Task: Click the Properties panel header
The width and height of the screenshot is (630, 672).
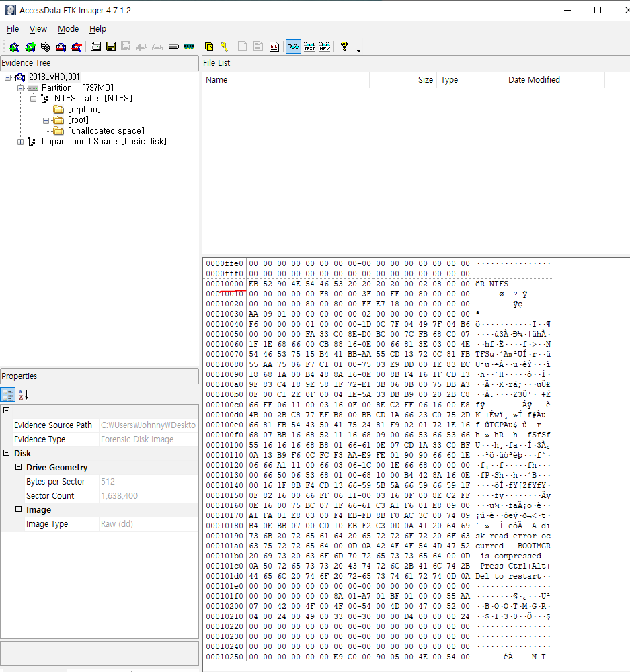Action: (x=100, y=376)
